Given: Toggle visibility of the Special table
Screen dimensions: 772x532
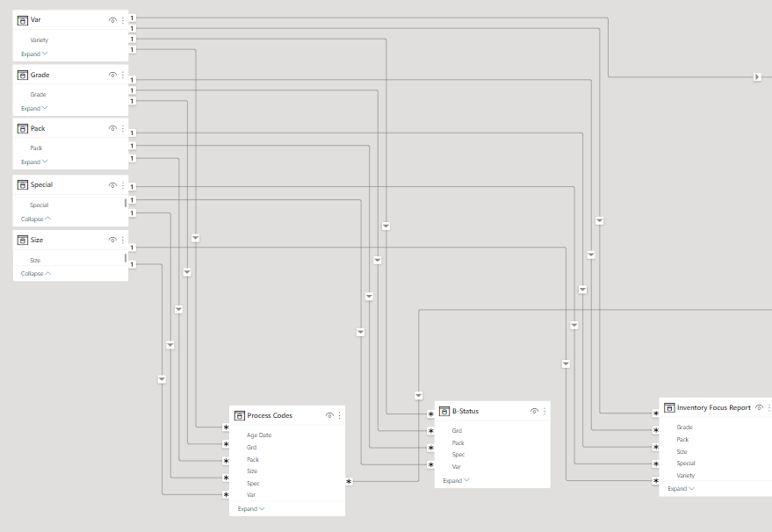Looking at the screenshot, I should pos(112,185).
